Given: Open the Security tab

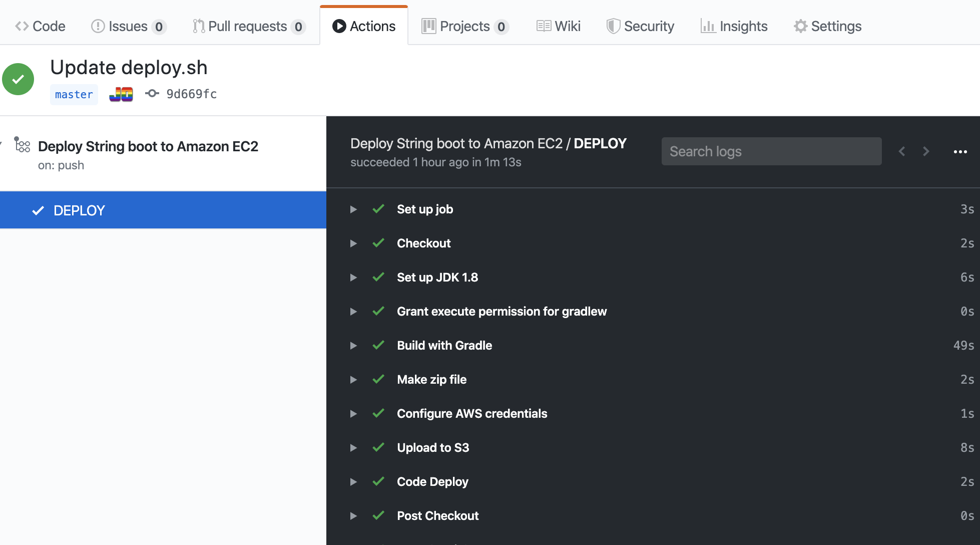Looking at the screenshot, I should pos(640,26).
